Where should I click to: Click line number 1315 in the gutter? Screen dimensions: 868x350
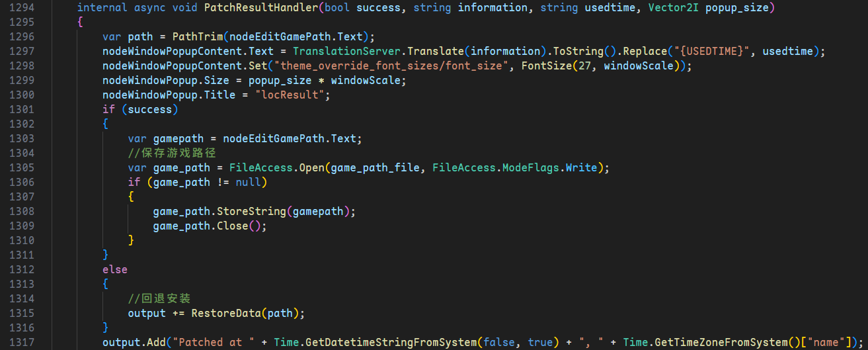tap(22, 313)
